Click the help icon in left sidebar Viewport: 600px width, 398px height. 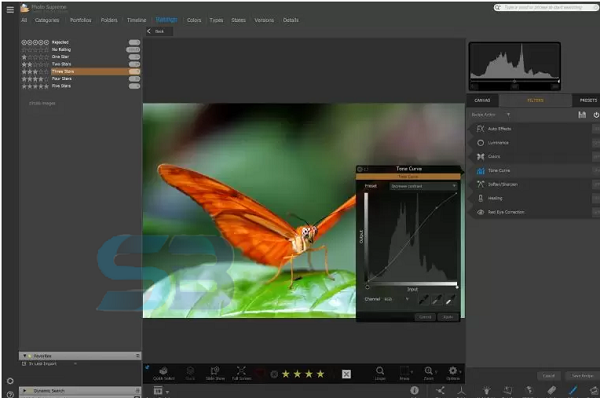[x=10, y=395]
